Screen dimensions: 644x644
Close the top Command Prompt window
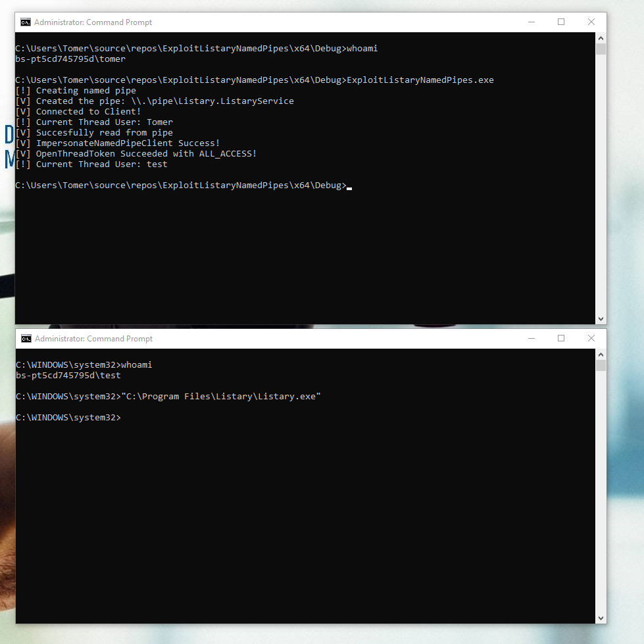coord(591,22)
